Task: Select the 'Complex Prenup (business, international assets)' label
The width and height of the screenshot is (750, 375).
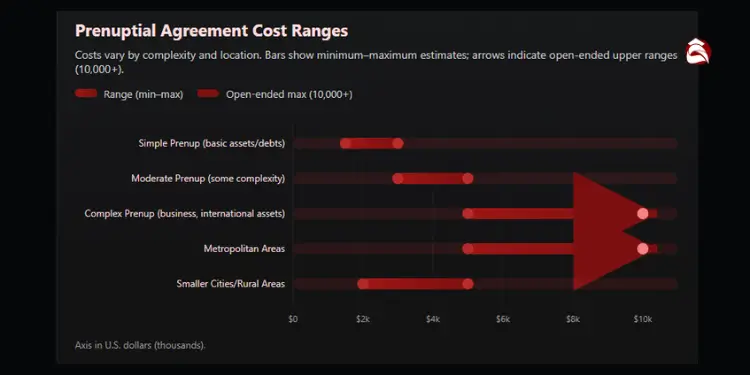Action: 185,214
